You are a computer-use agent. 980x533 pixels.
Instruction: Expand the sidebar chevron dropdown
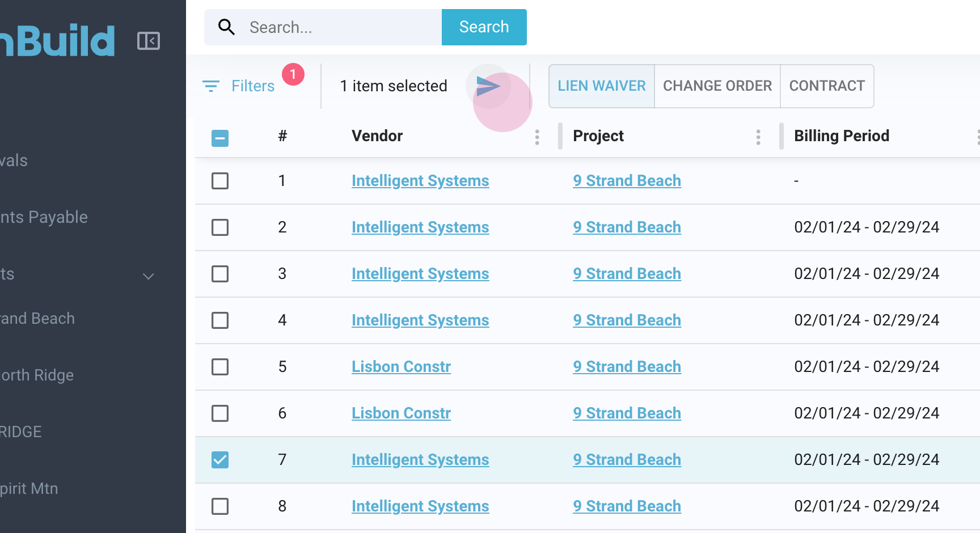coord(149,276)
